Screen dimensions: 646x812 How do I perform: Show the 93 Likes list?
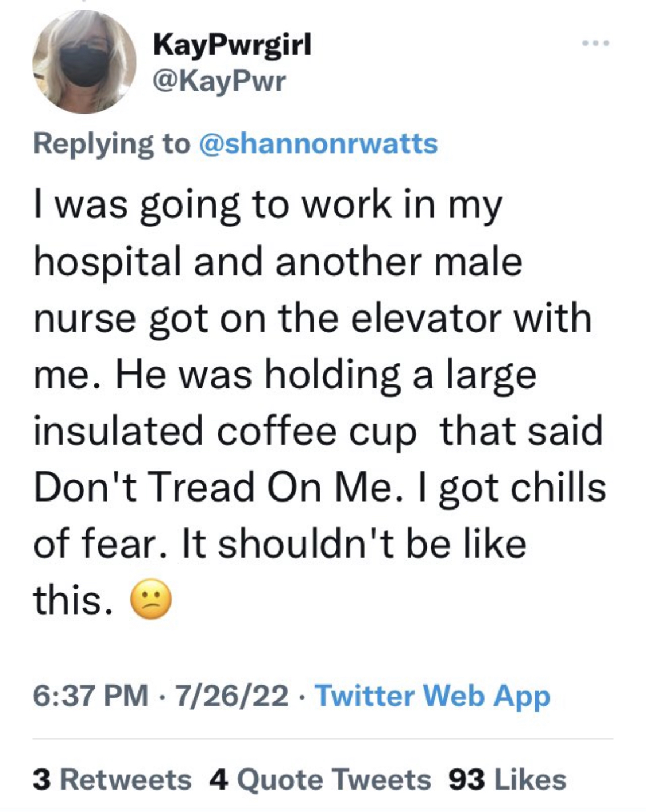tap(508, 779)
